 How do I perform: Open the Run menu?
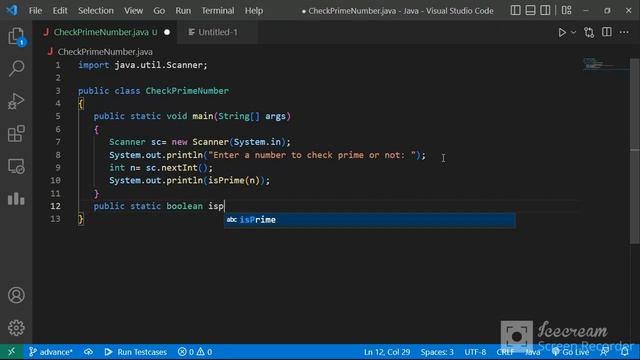pos(183,11)
